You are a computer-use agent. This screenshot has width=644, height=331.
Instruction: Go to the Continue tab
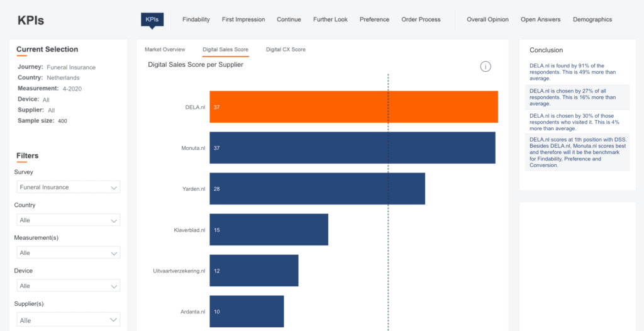pos(289,20)
